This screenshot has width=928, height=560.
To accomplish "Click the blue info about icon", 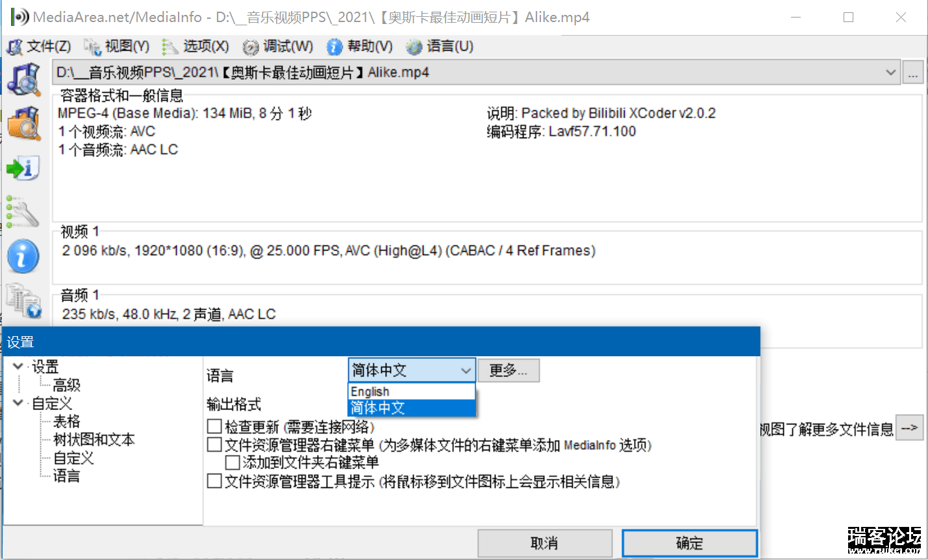I will point(23,257).
